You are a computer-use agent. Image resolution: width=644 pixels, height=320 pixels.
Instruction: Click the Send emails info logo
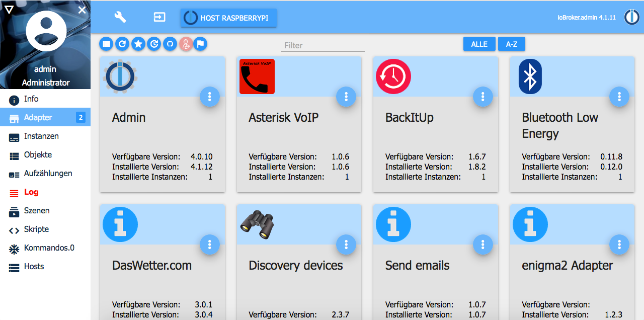(393, 224)
